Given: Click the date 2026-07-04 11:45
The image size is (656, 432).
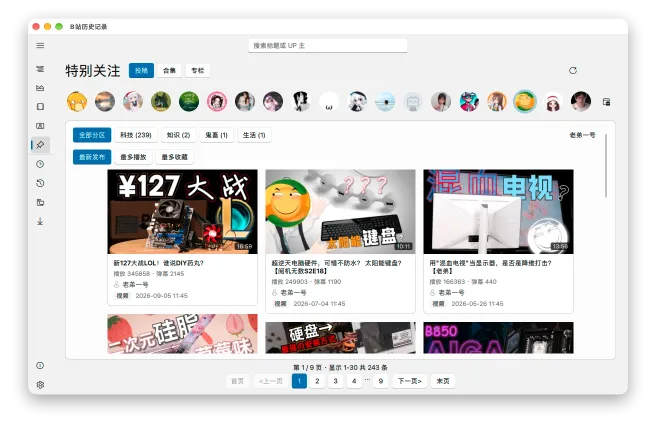Looking at the screenshot, I should coord(319,304).
